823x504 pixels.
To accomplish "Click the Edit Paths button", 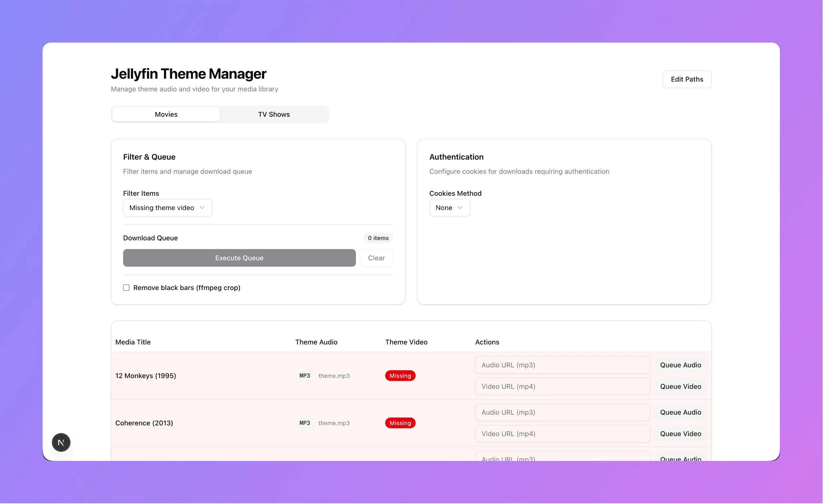I will coord(687,79).
